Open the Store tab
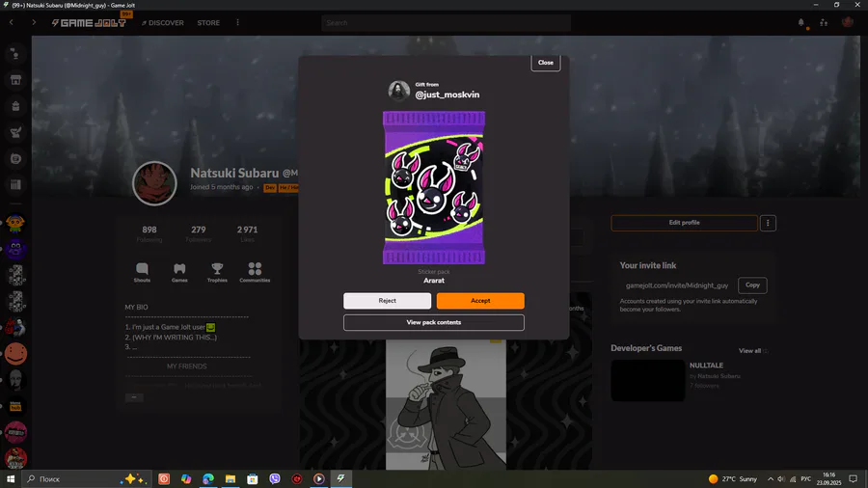This screenshot has height=488, width=868. point(208,23)
